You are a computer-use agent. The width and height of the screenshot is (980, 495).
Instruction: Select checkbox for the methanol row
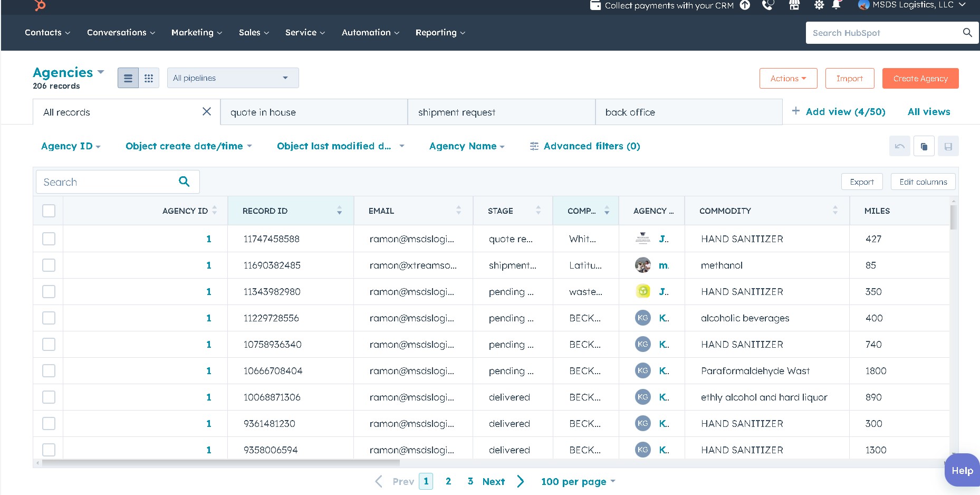tap(49, 265)
